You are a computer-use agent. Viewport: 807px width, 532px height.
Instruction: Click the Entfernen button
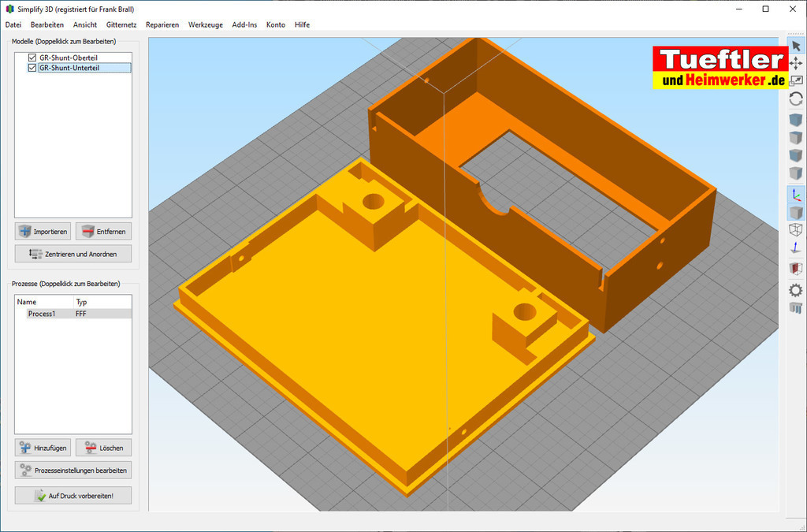[103, 232]
